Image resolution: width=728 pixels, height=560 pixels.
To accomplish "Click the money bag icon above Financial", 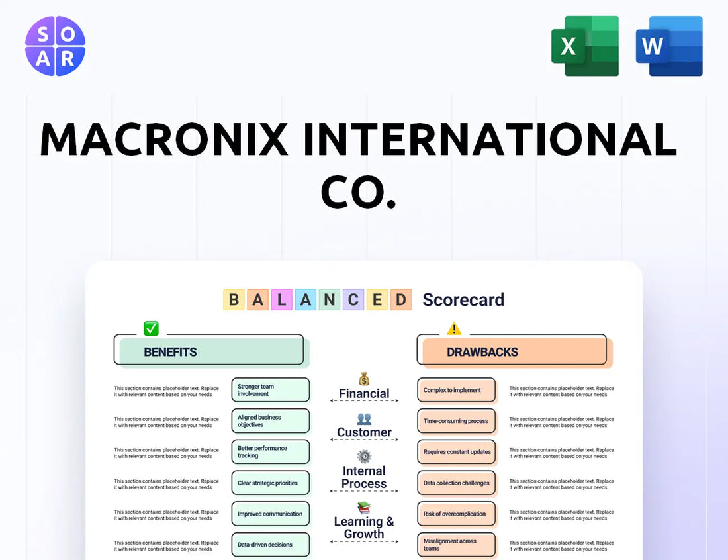I will 364,379.
